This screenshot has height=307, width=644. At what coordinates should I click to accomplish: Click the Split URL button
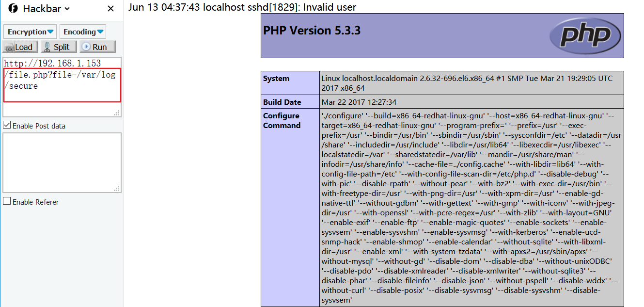pyautogui.click(x=58, y=47)
